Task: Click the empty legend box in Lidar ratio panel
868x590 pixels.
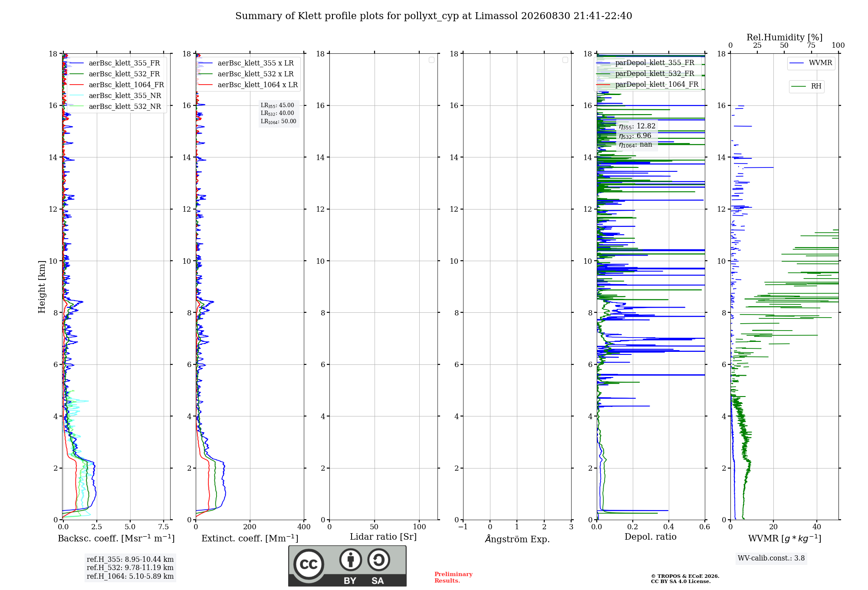Action: click(431, 60)
